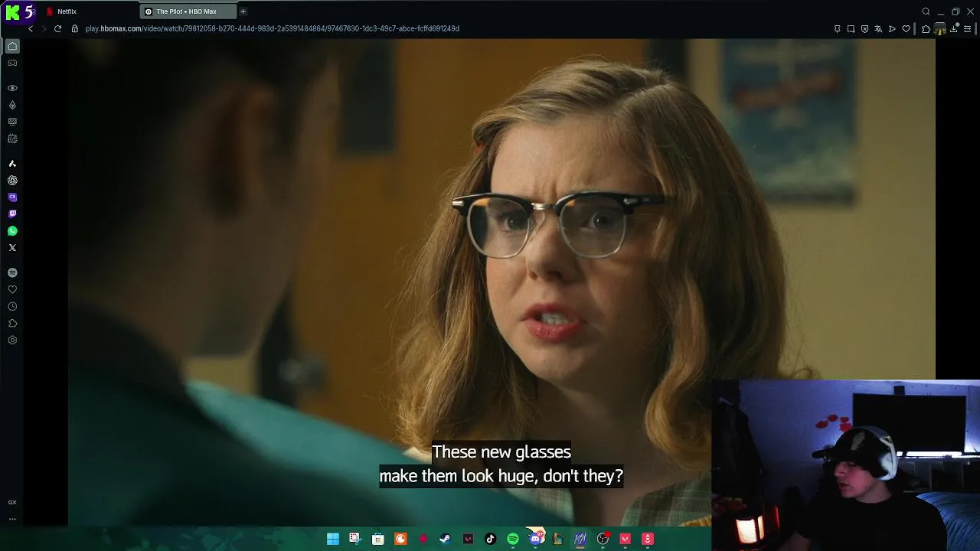Bookmark this page with heart icon
This screenshot has height=551, width=980.
(906, 29)
